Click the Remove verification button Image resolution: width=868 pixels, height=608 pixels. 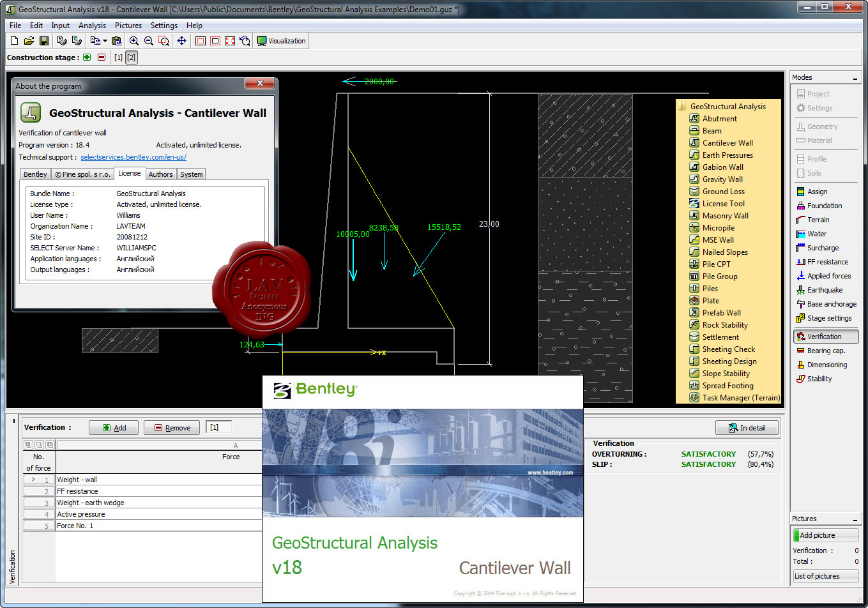click(172, 428)
